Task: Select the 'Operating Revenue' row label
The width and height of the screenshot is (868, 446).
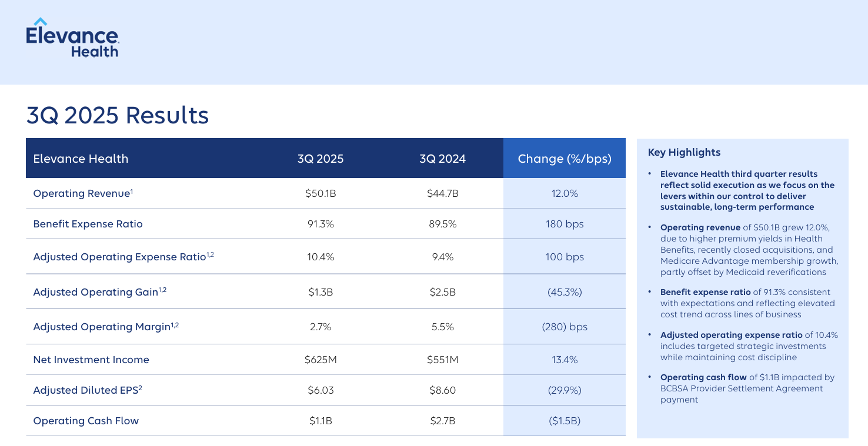Action: 83,193
